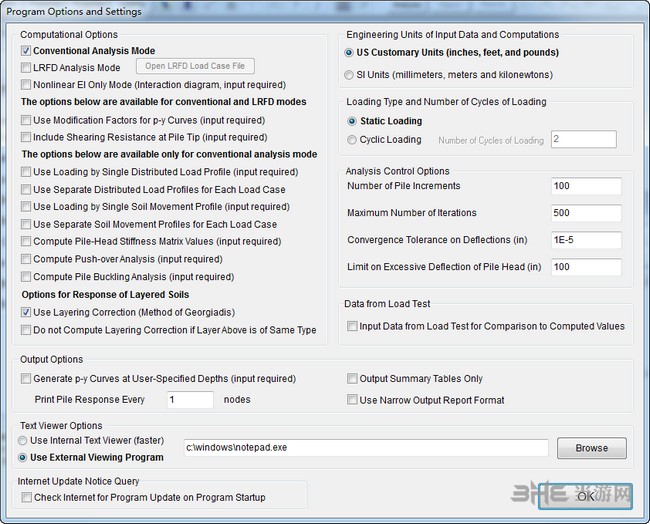Click Open LRFD Load Case File button

(x=195, y=67)
